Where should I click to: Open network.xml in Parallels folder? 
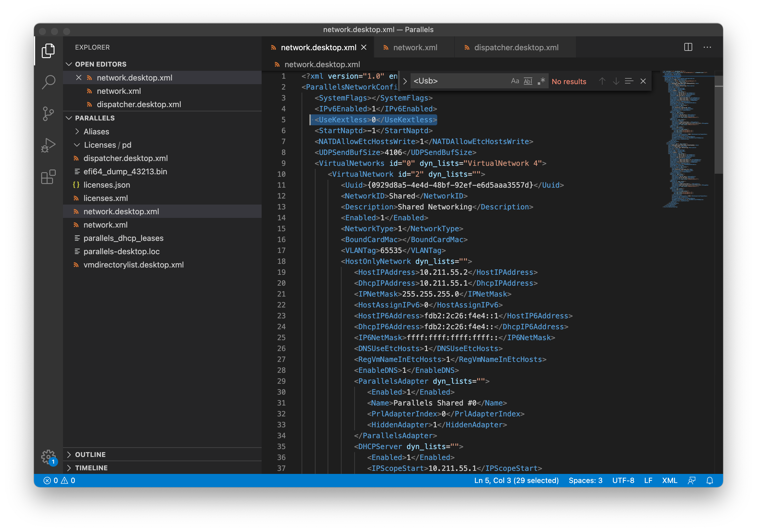point(162,225)
